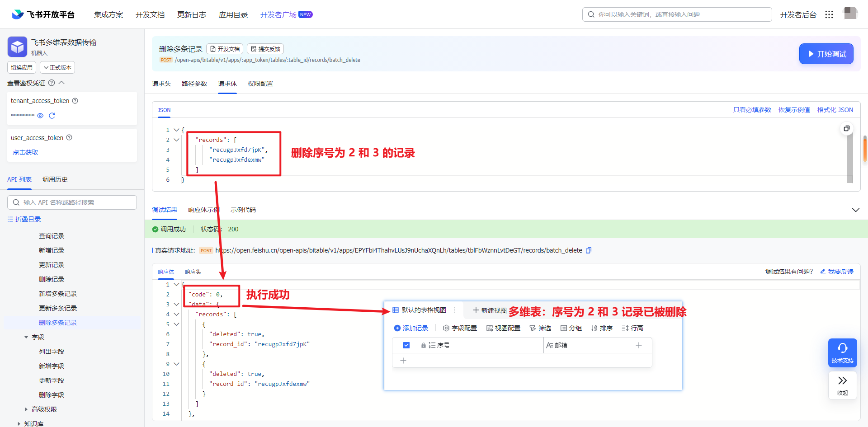Switch to the 路径参数 tab
Screen dimensions: 868x427
(194, 84)
